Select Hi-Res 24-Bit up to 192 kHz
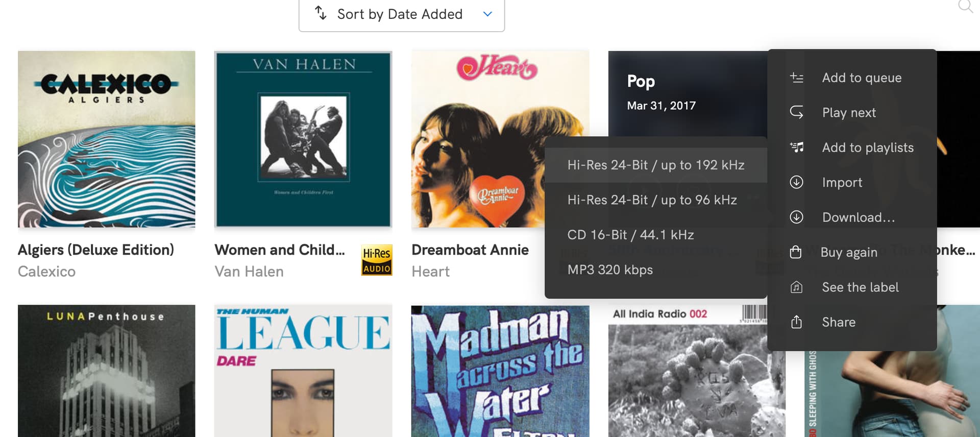This screenshot has height=437, width=980. 656,165
